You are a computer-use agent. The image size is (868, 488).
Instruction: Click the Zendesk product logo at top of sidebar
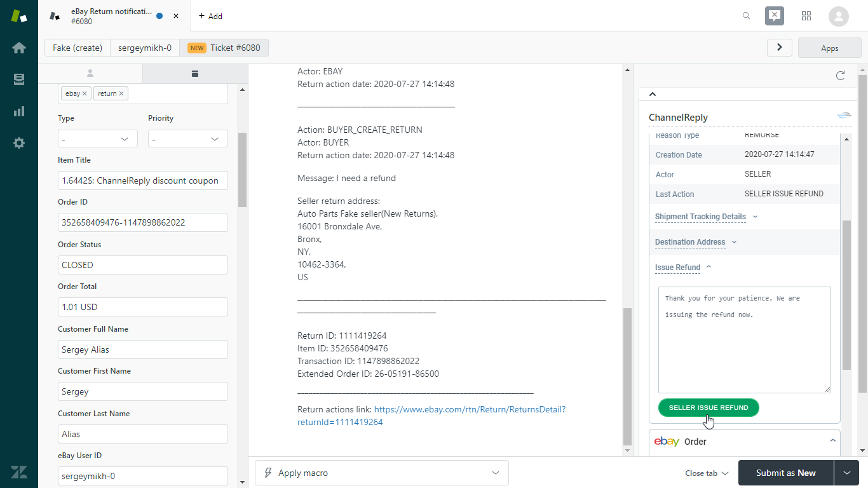click(x=19, y=16)
